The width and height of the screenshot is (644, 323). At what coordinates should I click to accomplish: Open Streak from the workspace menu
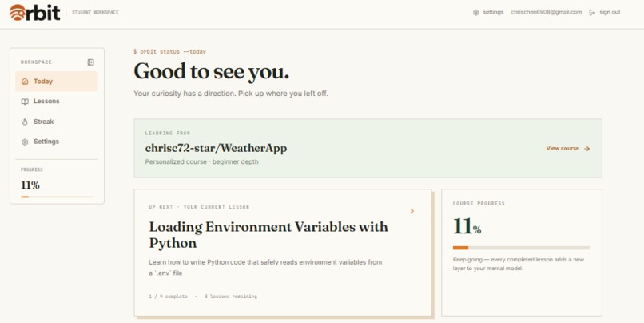[x=57, y=122]
